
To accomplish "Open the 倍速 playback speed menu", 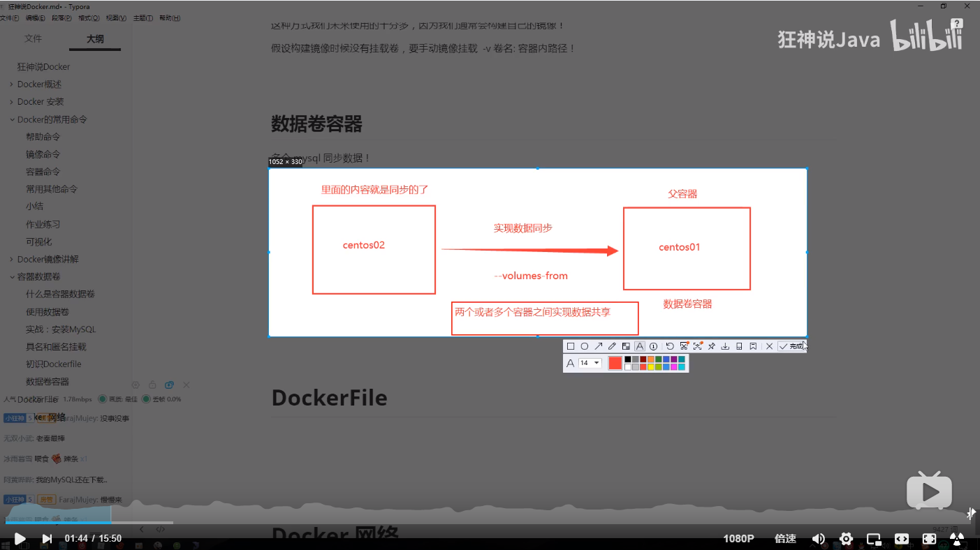I will point(786,538).
